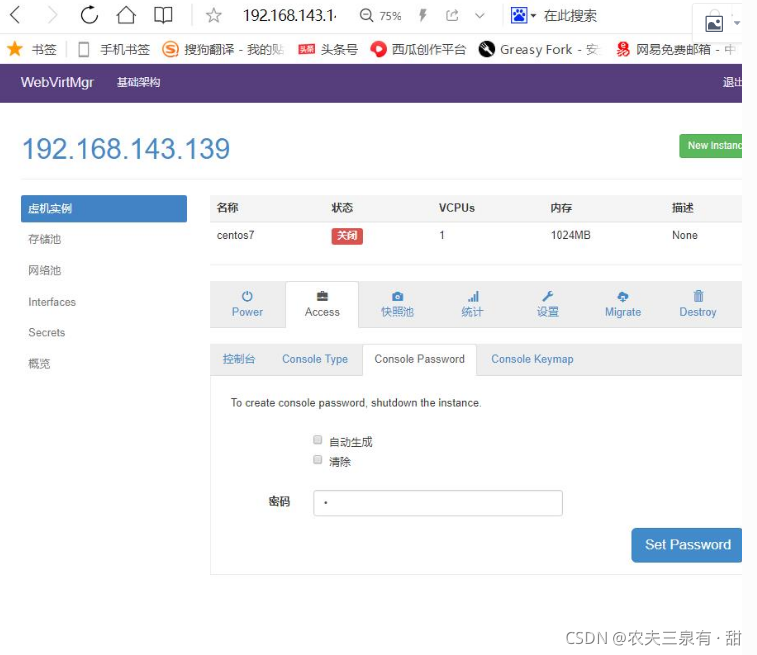This screenshot has width=757, height=655.
Task: Click the share icon in address bar
Action: point(452,15)
